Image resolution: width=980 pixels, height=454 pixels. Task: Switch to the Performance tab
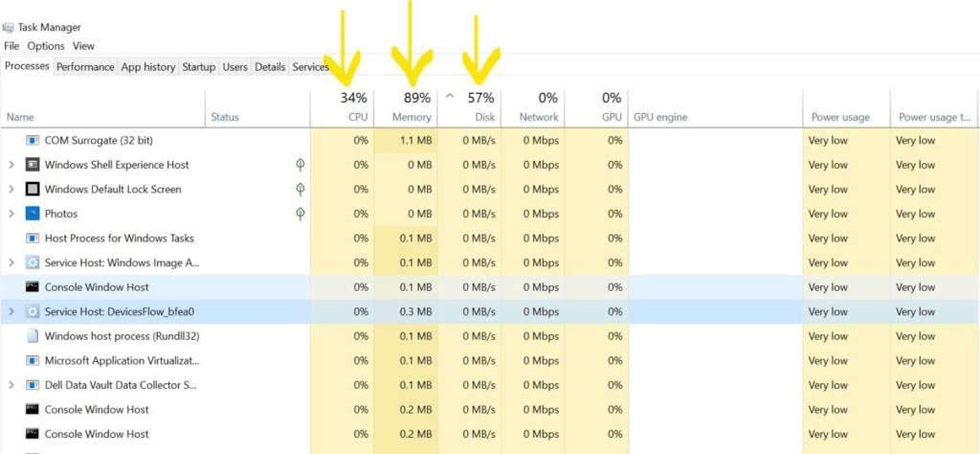click(85, 67)
